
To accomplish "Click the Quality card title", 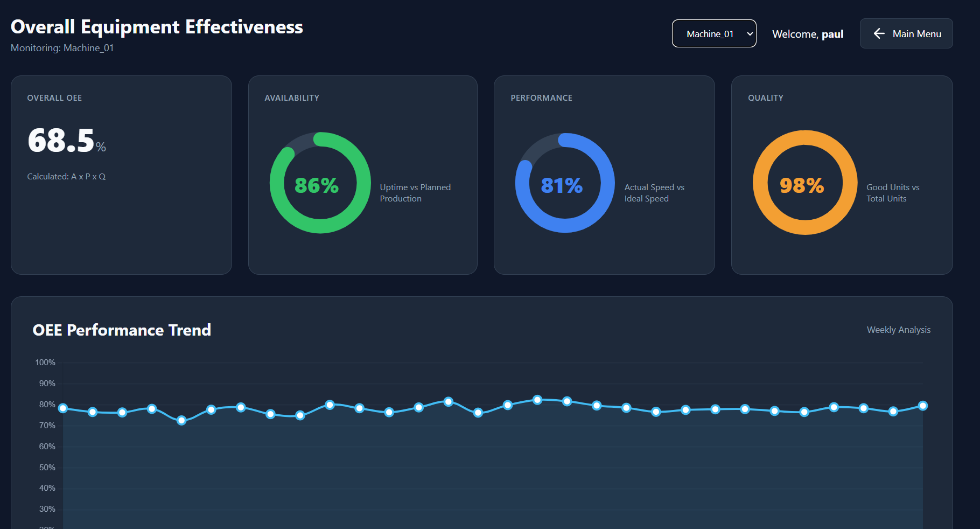I will pos(765,98).
